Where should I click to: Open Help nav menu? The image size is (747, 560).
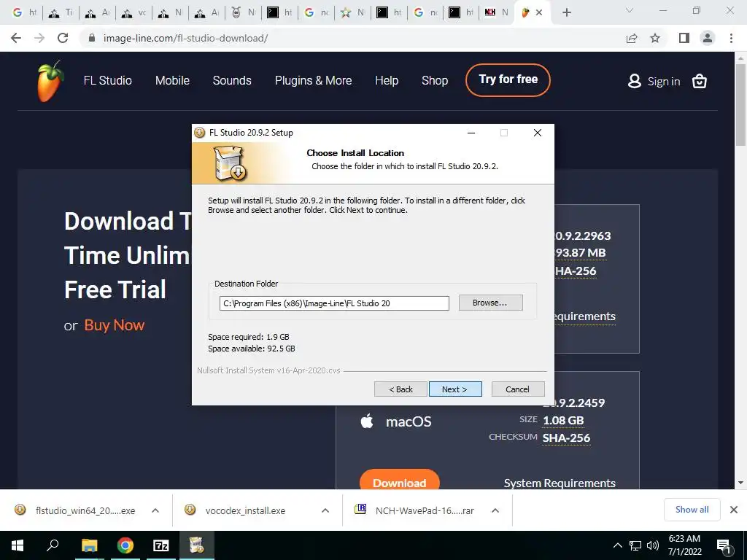coord(387,80)
